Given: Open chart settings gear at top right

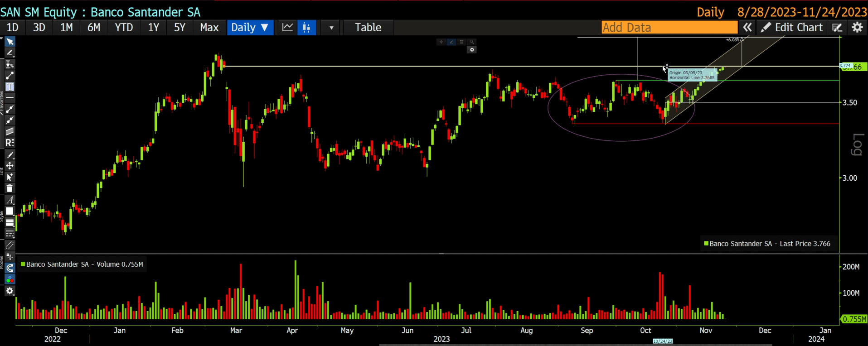Looking at the screenshot, I should point(857,27).
